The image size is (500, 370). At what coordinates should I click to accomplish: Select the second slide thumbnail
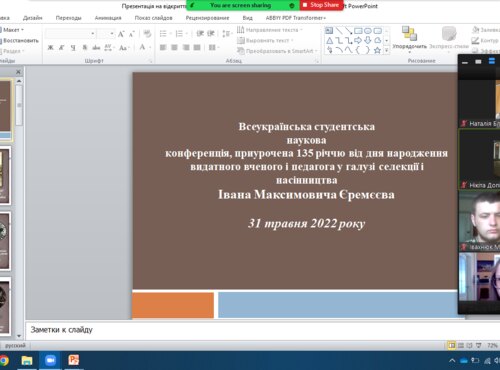pyautogui.click(x=5, y=175)
